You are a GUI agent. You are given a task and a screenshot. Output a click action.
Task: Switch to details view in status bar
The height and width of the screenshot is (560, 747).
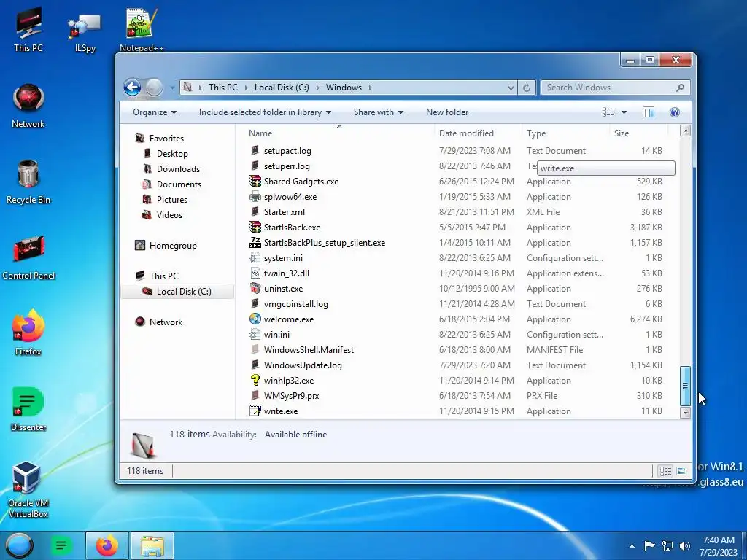pyautogui.click(x=665, y=471)
